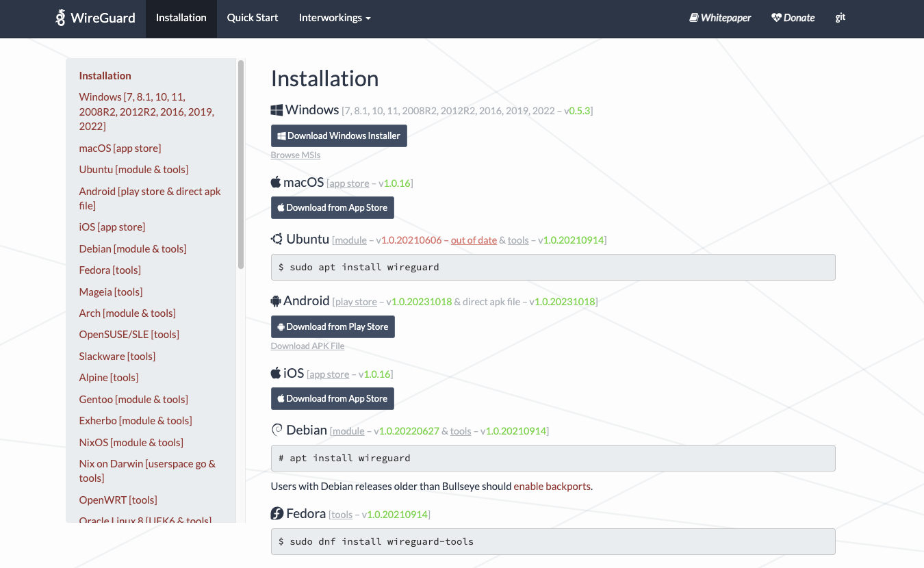Jump to OpenSUSE/SLE [tools] in sidebar

point(129,335)
